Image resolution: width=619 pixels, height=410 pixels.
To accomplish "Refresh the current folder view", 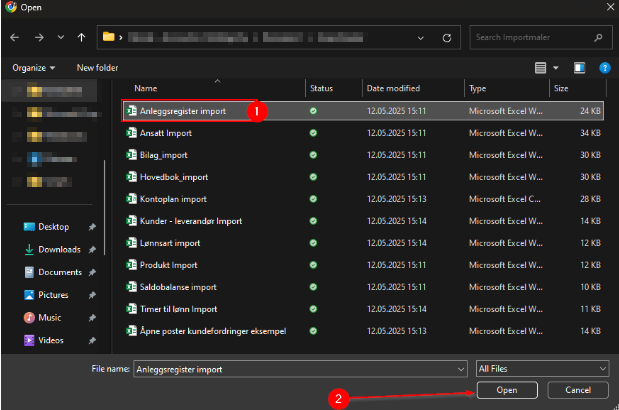I will coord(447,38).
